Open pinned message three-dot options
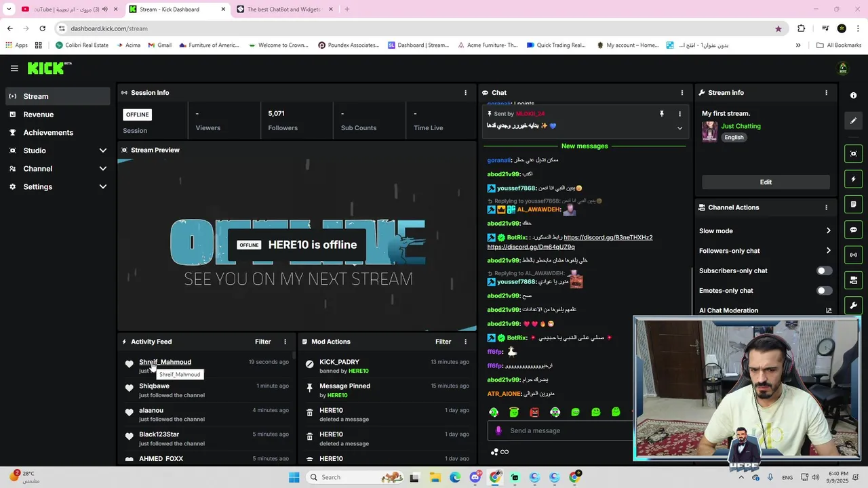The image size is (868, 488). [x=679, y=114]
